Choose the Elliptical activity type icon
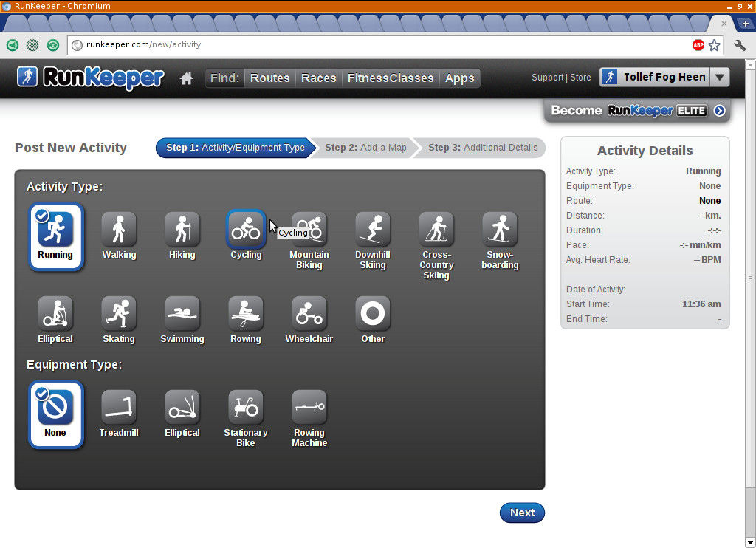Screen dimensions: 756x548 coord(55,314)
